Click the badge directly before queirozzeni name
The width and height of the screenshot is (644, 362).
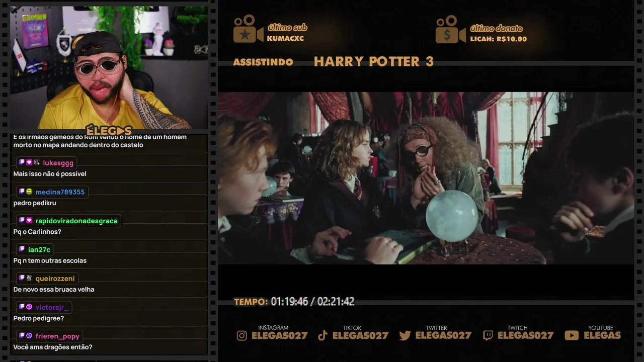click(29, 278)
